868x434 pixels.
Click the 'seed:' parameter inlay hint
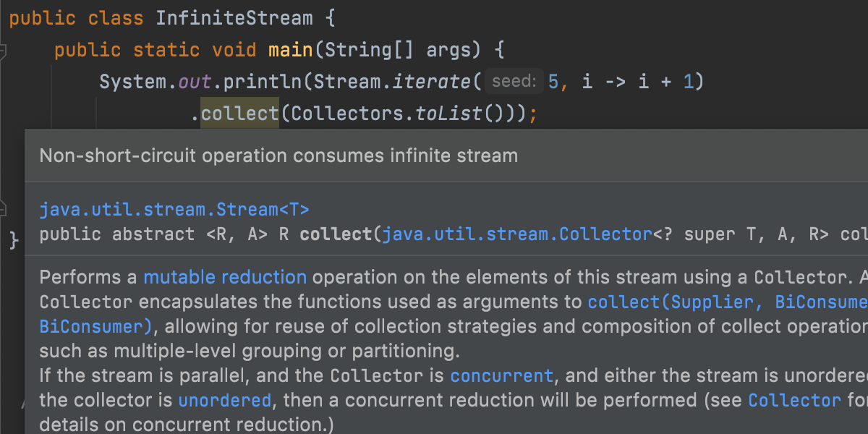(x=513, y=82)
